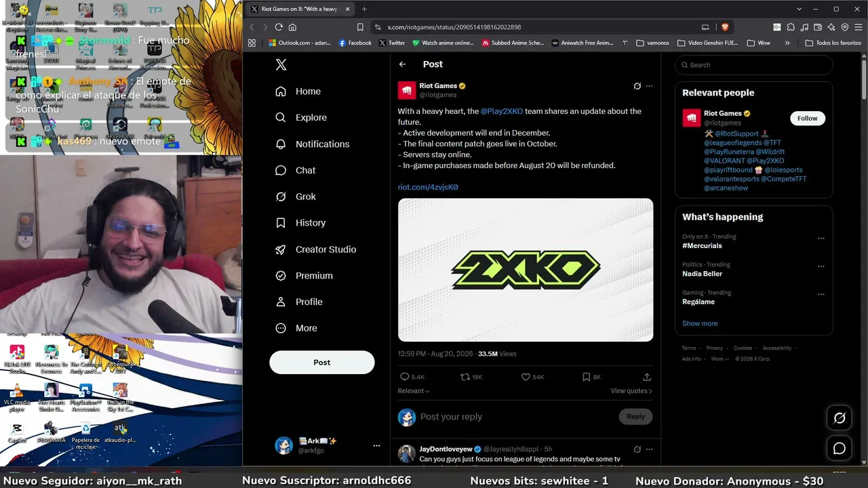Open Chat from the sidebar
Screen dimensions: 868x488
[x=295, y=170]
